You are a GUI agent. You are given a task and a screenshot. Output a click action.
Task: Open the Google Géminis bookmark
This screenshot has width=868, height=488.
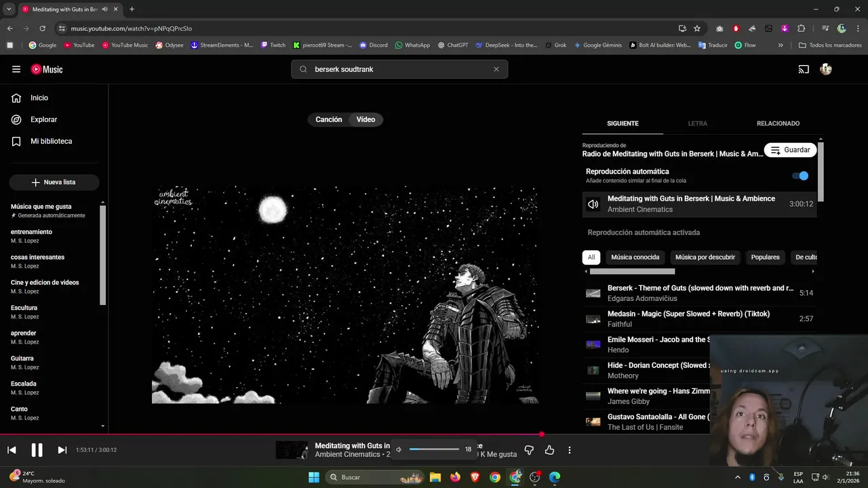point(597,45)
